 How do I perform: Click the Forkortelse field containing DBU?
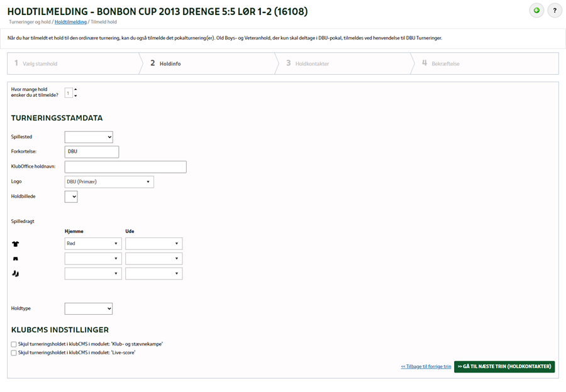tap(92, 152)
